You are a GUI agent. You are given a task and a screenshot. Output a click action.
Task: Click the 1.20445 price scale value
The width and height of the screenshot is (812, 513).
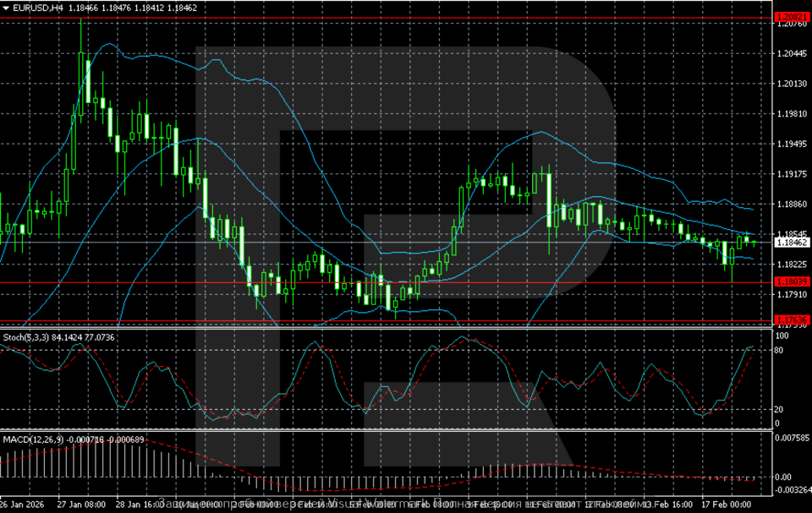coord(792,53)
